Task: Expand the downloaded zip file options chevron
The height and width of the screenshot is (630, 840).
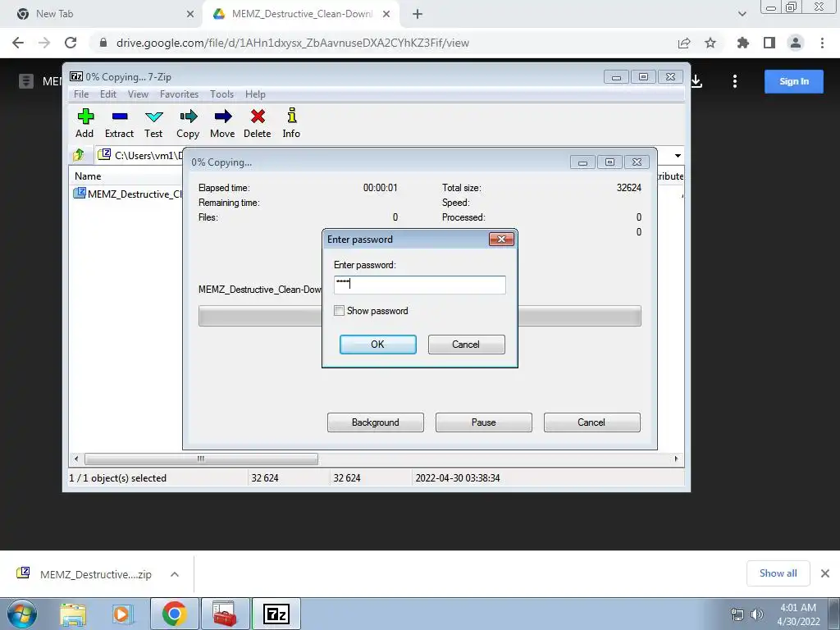Action: (175, 574)
